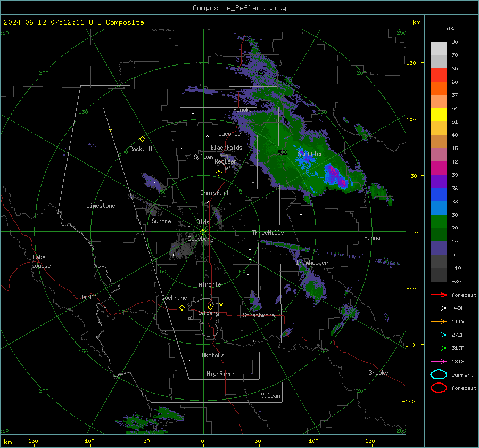
Task: Click the Calgary city label
Action: point(208,313)
